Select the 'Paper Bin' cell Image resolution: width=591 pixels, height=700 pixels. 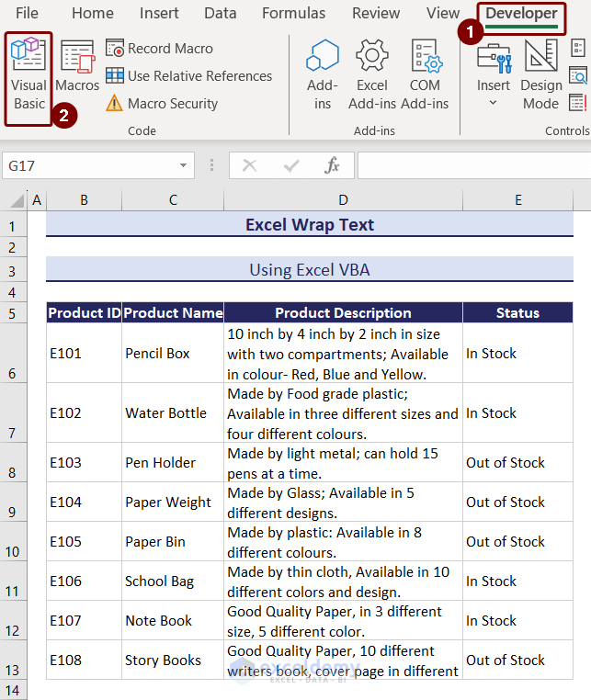tap(173, 541)
